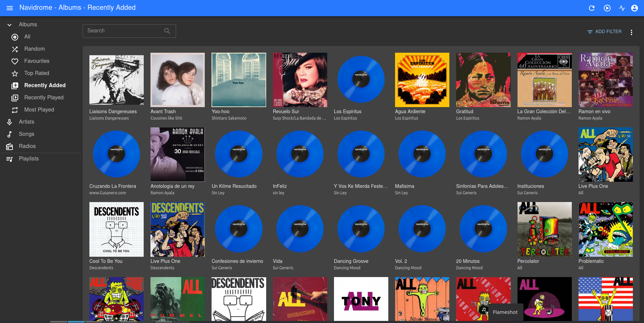Click the artist name Susy Shock/La Bandada de ...

tap(300, 118)
